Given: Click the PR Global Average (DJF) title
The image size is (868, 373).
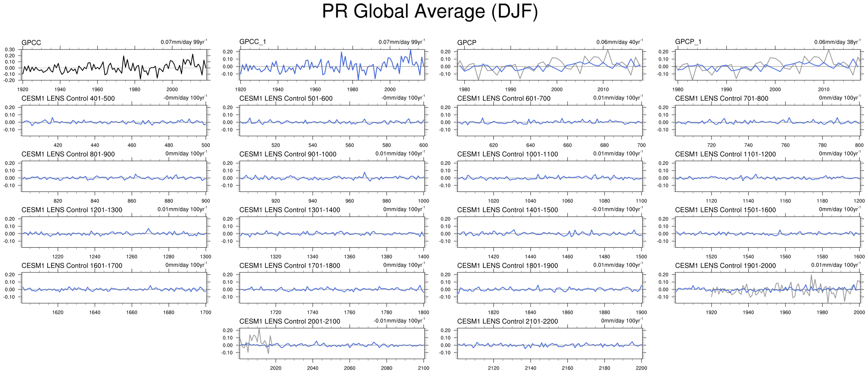Looking at the screenshot, I should point(430,12).
